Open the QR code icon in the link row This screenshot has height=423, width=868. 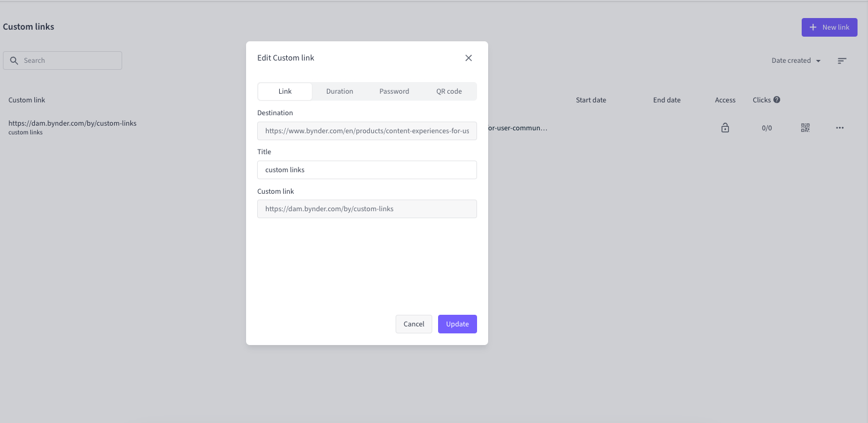click(805, 128)
